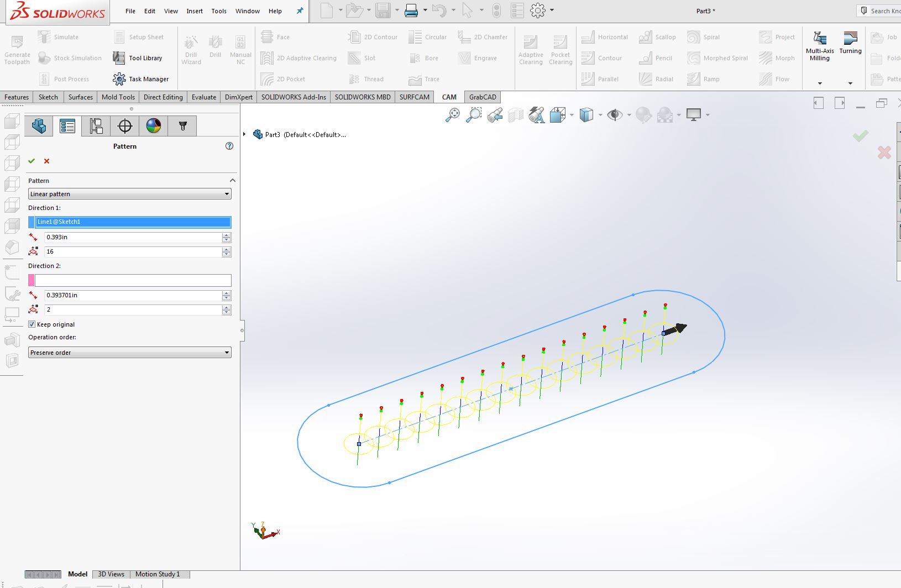Open the GrabCAD tab
The width and height of the screenshot is (901, 588).
pos(483,97)
